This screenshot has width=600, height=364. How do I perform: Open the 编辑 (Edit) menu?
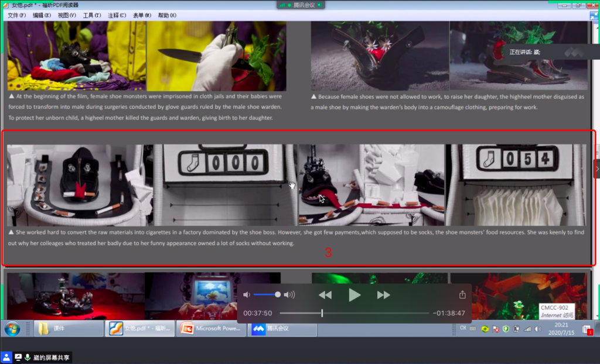(x=42, y=15)
